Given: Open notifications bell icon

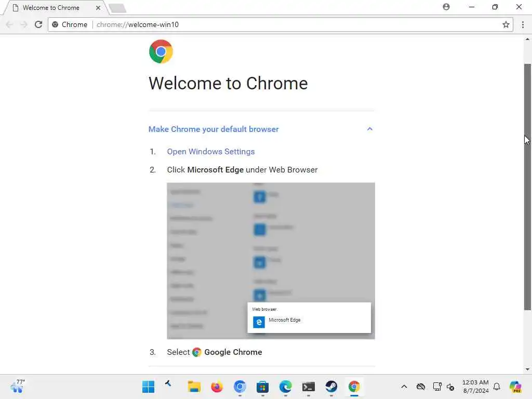Looking at the screenshot, I should pos(497,387).
